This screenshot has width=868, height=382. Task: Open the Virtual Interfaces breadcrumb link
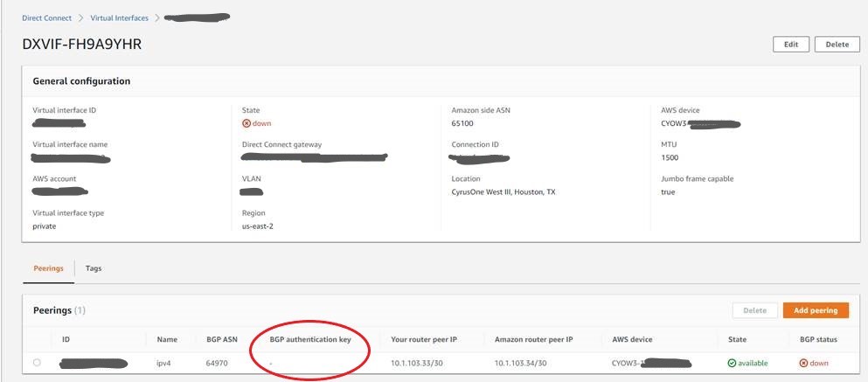(x=120, y=17)
